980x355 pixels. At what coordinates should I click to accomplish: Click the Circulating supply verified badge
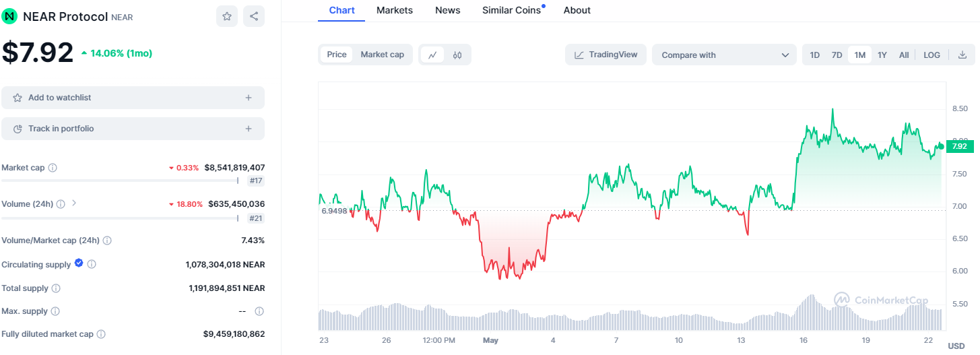click(x=79, y=263)
